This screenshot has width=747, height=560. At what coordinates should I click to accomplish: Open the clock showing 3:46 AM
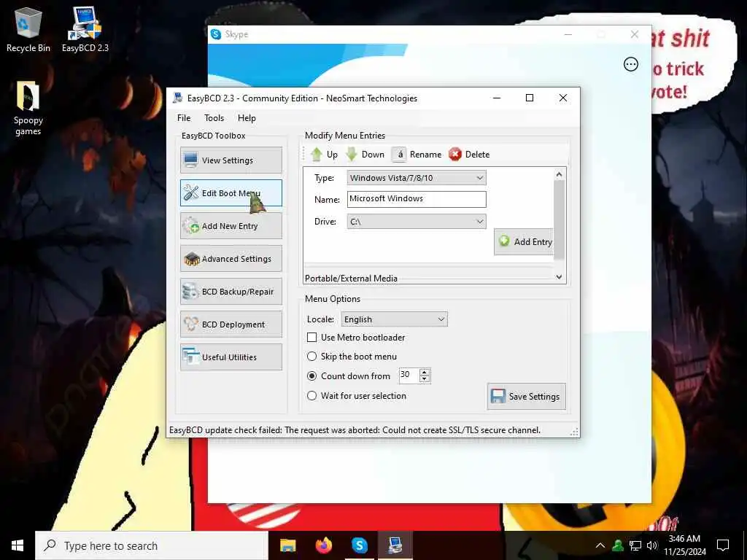(684, 545)
